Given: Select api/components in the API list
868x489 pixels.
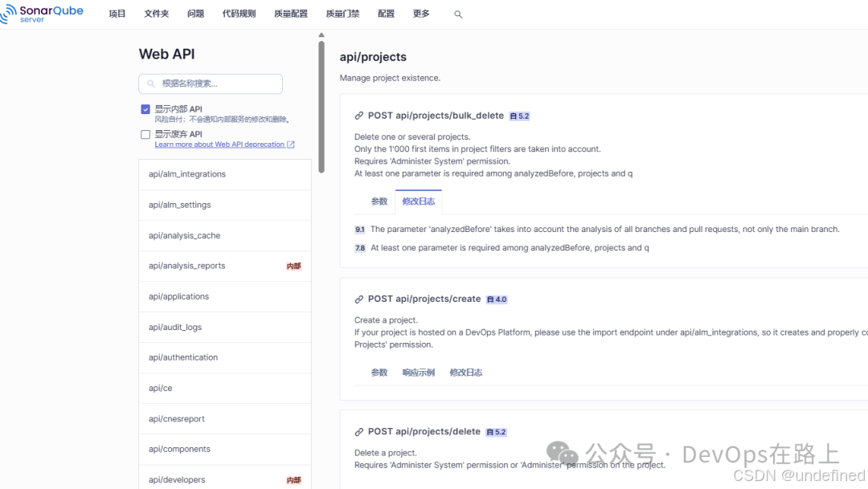Looking at the screenshot, I should coord(225,449).
